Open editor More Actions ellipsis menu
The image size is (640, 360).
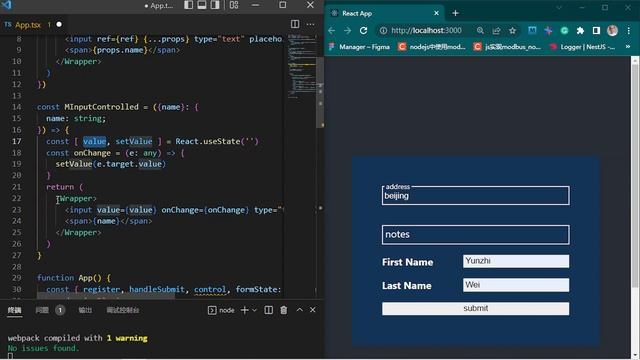(311, 24)
